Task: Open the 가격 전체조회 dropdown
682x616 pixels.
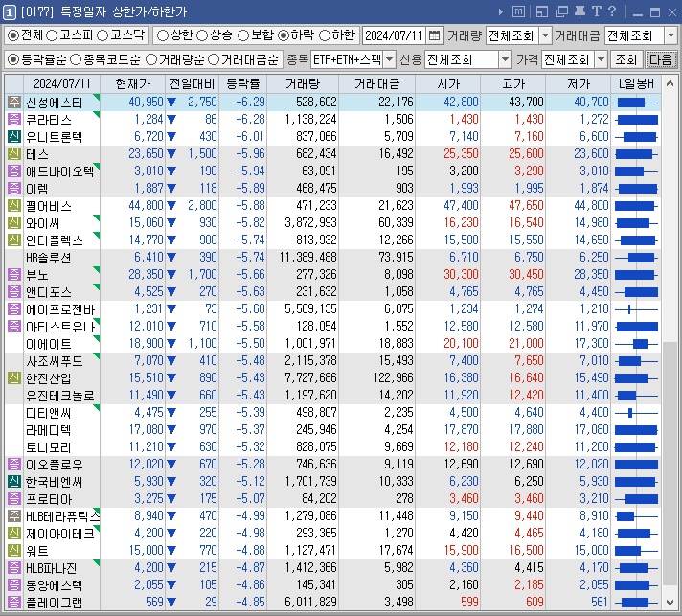Action: pyautogui.click(x=601, y=59)
